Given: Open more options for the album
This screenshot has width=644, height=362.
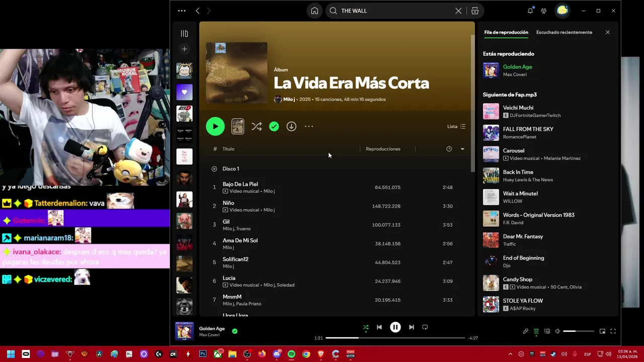Looking at the screenshot, I should (x=309, y=126).
